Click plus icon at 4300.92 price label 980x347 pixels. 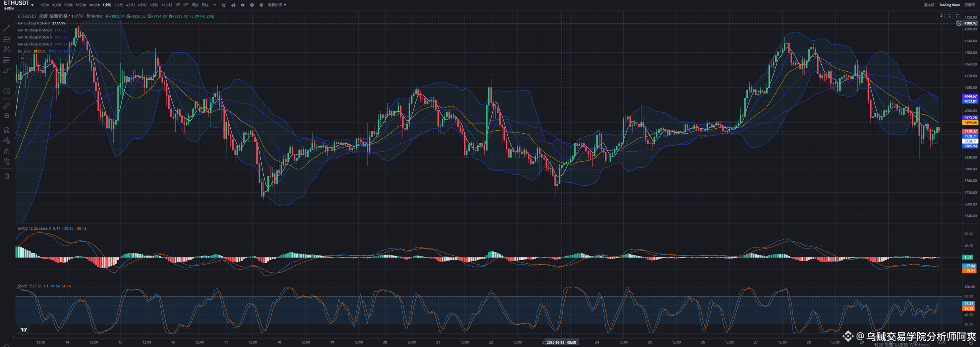click(959, 23)
